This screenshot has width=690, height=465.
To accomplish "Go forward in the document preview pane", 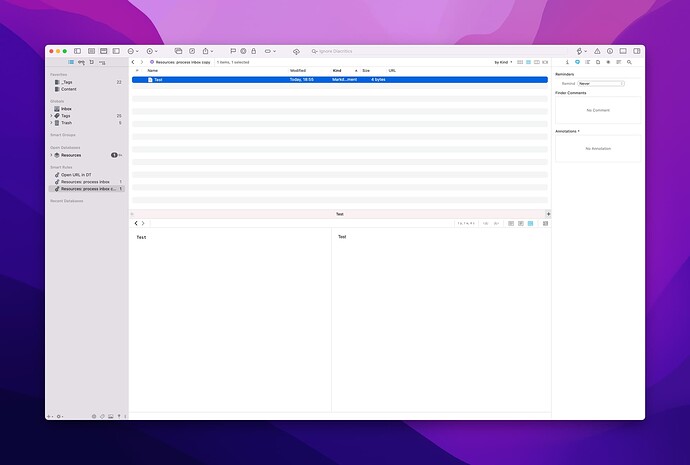I will 143,223.
